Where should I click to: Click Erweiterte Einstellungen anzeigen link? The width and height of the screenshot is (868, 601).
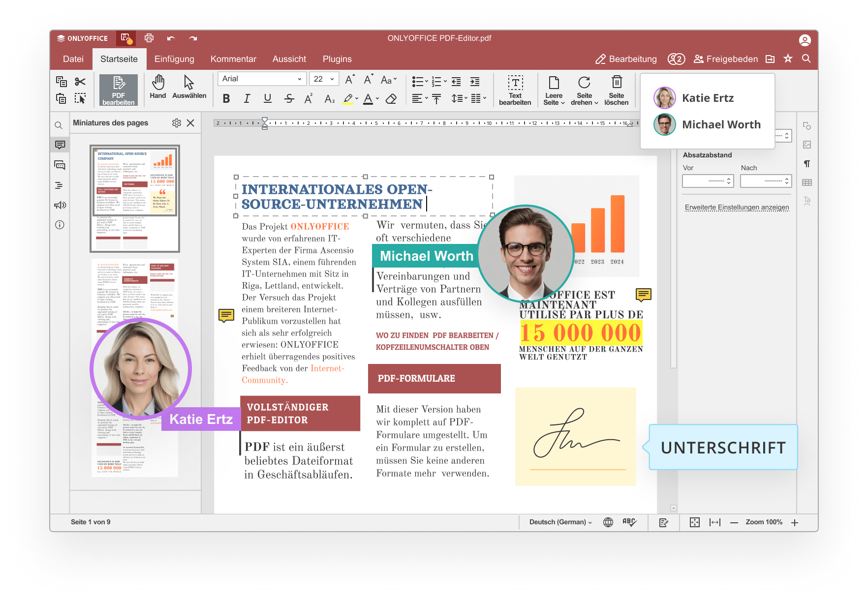click(737, 208)
